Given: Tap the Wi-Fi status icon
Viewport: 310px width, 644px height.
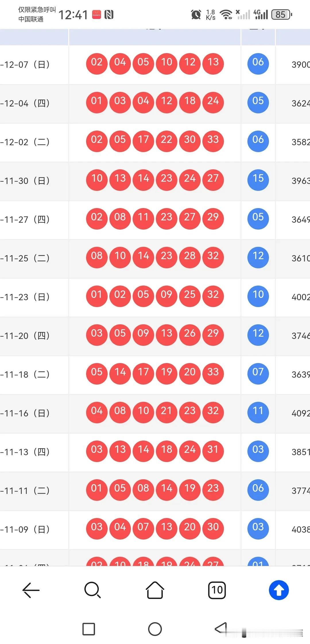Looking at the screenshot, I should [x=226, y=14].
